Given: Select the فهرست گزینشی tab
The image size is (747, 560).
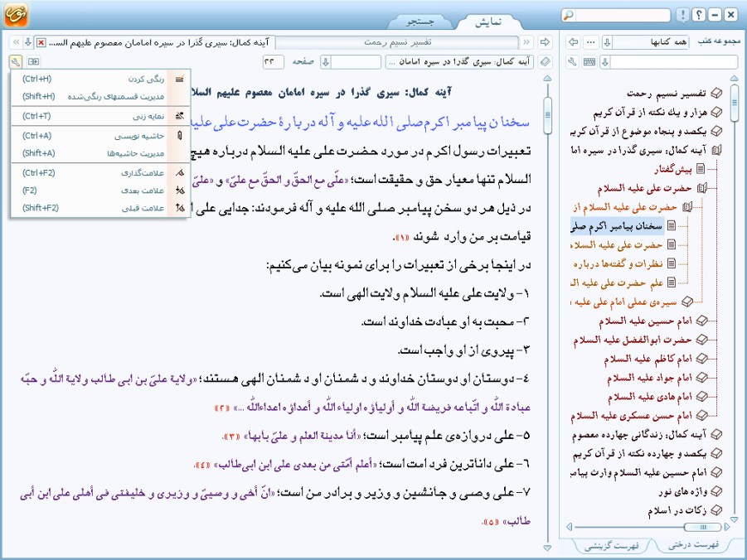Looking at the screenshot, I should pos(612,546).
